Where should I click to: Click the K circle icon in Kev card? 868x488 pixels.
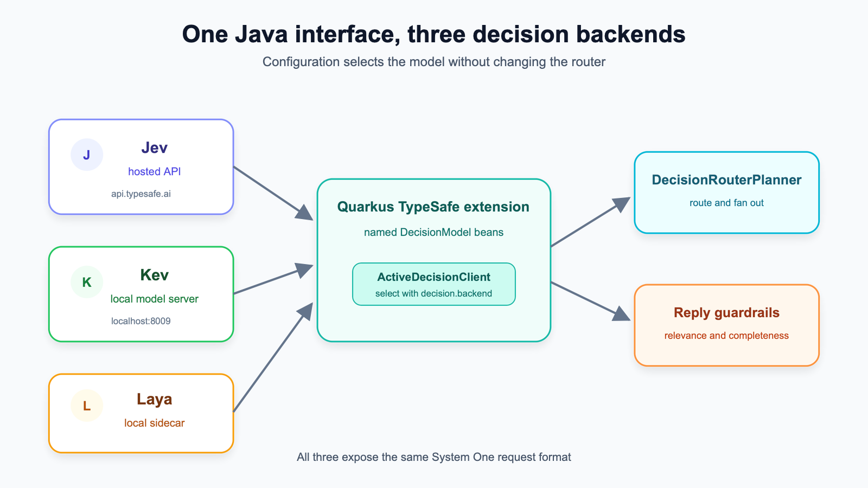tap(87, 282)
